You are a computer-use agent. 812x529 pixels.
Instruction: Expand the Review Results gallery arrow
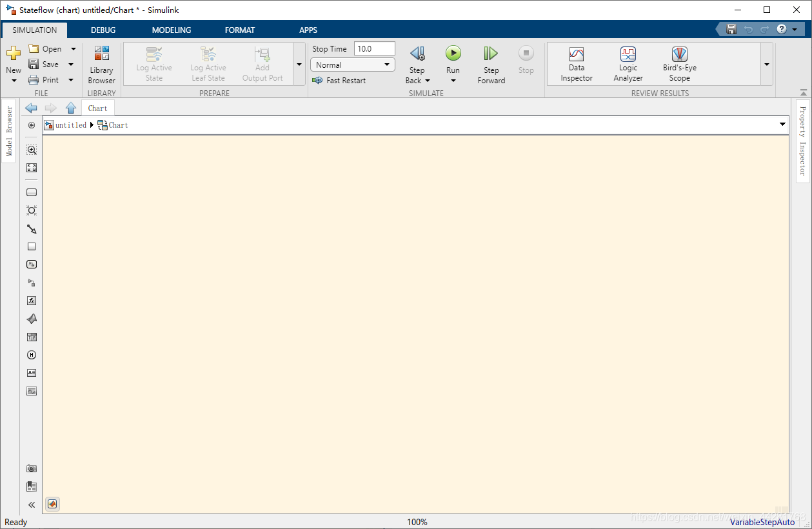click(767, 65)
